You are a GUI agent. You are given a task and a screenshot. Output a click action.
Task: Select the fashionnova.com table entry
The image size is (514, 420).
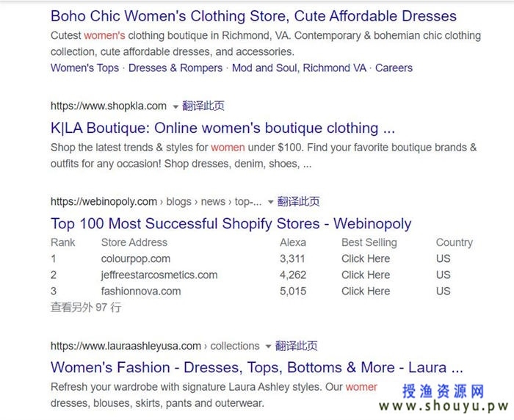tap(141, 292)
